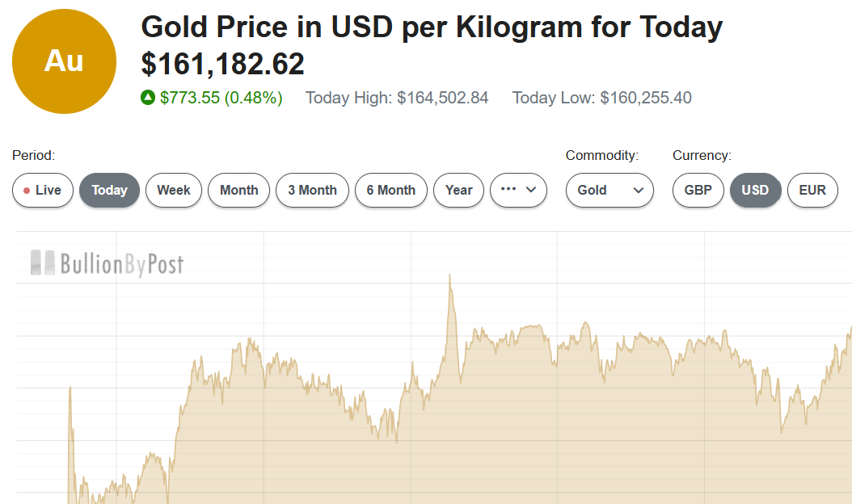
Task: Switch the currency to EUR
Action: click(x=812, y=190)
